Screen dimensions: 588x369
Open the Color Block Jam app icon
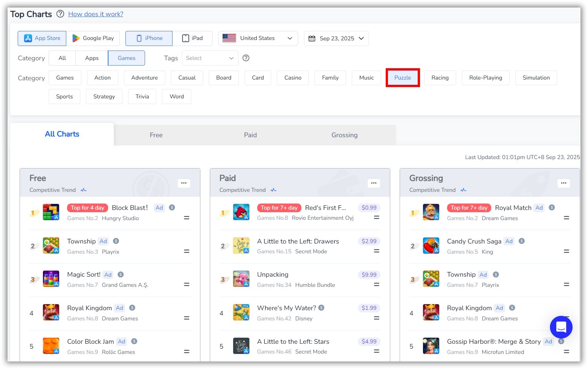click(x=51, y=346)
